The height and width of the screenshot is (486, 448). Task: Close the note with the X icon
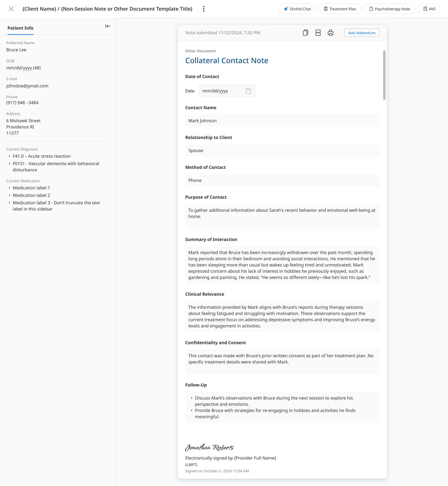11,9
